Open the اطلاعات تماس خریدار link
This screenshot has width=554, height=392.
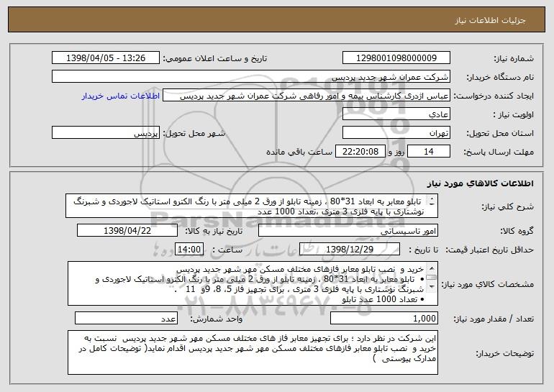(120, 96)
